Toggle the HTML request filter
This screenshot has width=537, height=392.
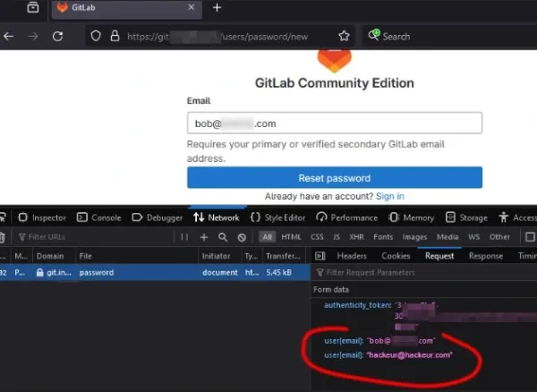[x=291, y=237]
